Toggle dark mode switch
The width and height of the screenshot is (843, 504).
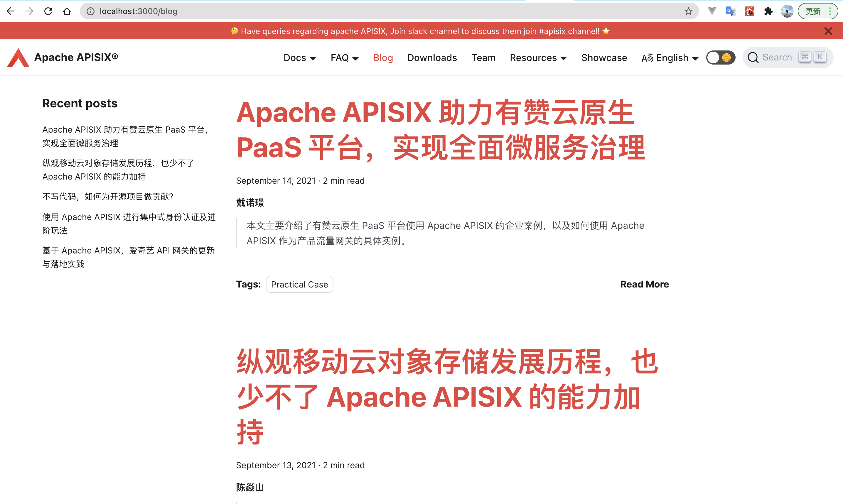point(720,57)
